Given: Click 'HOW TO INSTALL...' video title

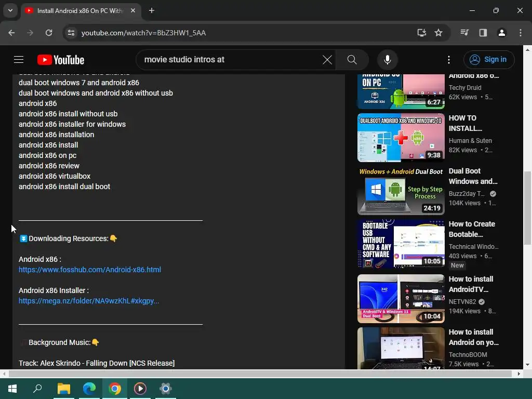Looking at the screenshot, I should point(465,123).
